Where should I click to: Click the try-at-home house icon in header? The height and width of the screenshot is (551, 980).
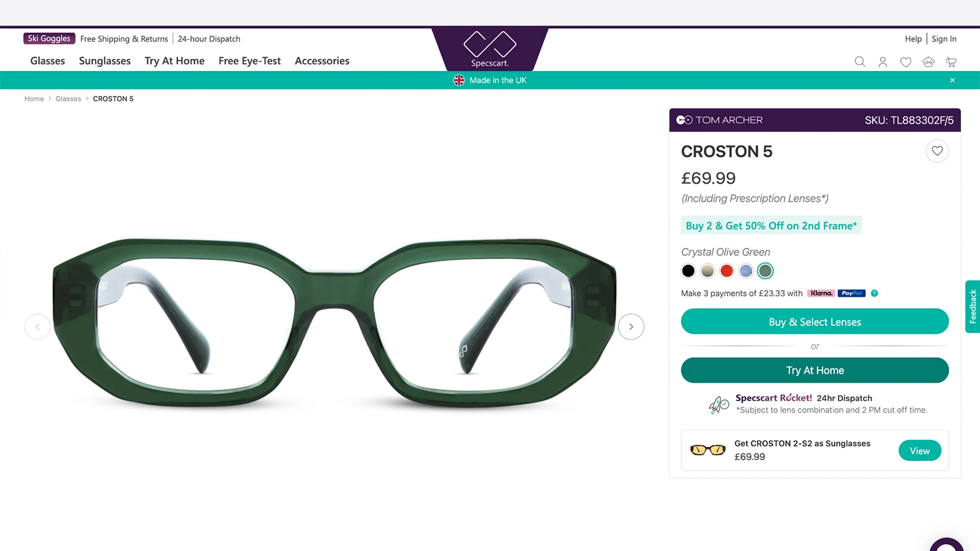(x=928, y=61)
